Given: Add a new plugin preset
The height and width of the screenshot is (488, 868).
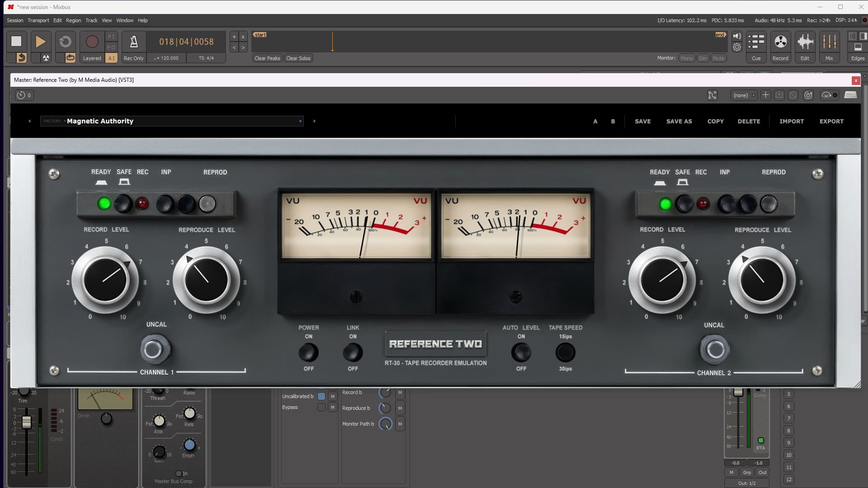Looking at the screenshot, I should pos(765,95).
